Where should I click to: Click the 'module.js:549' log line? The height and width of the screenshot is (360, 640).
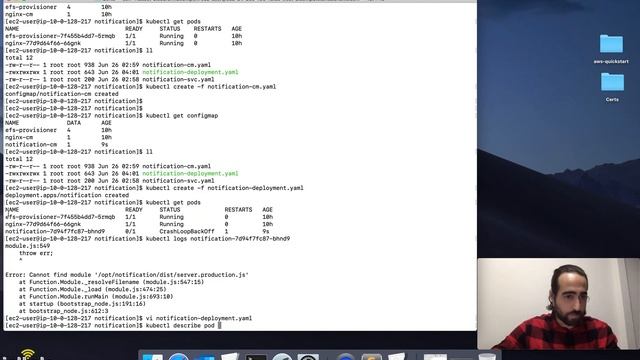27,246
